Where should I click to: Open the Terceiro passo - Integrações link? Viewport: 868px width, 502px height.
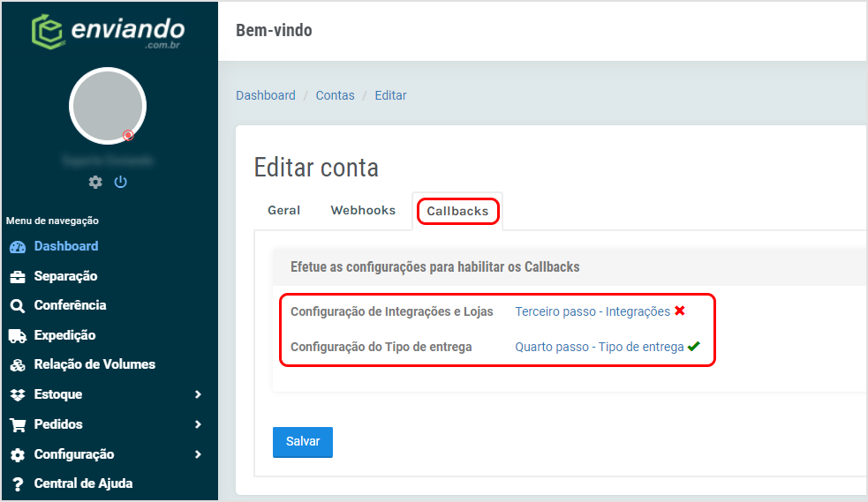(593, 311)
